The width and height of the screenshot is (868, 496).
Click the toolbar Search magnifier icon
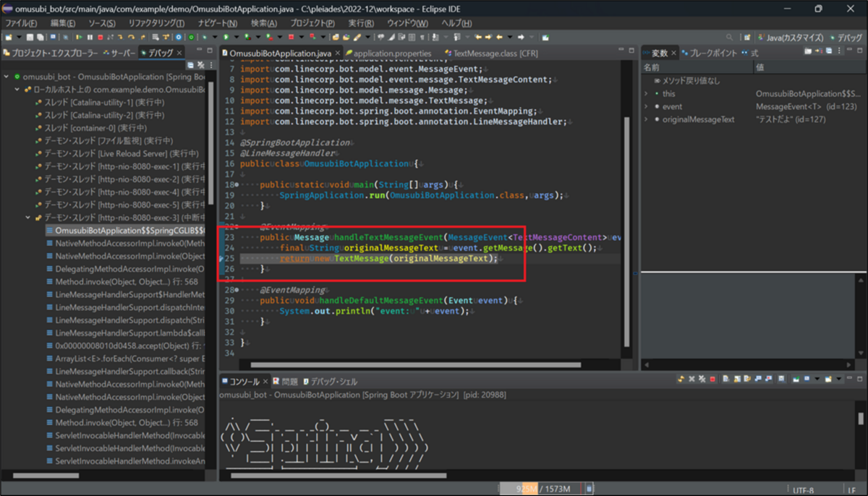(729, 36)
